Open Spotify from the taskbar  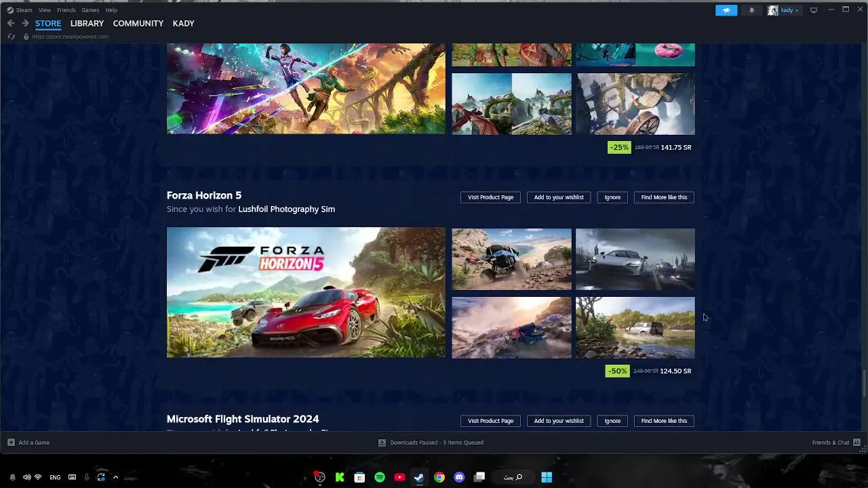tap(380, 477)
